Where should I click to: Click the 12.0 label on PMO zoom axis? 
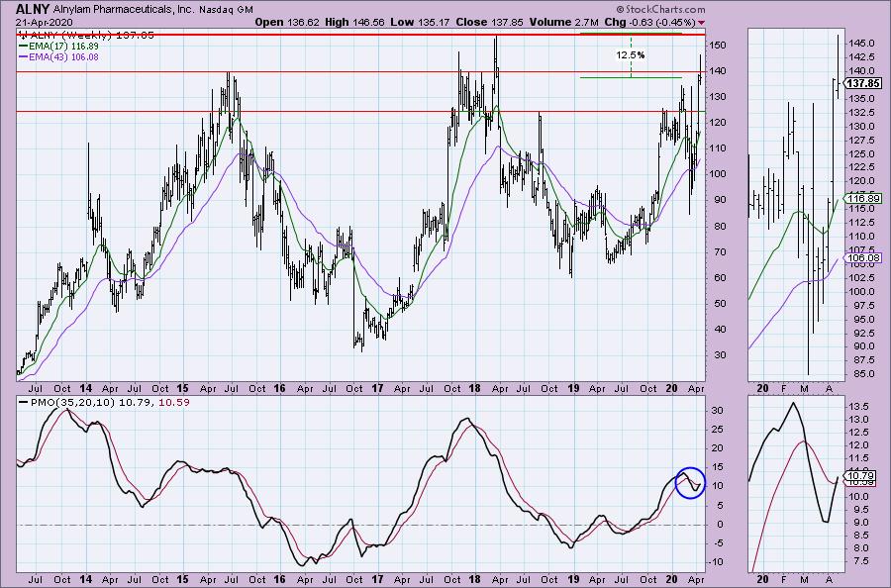859,444
